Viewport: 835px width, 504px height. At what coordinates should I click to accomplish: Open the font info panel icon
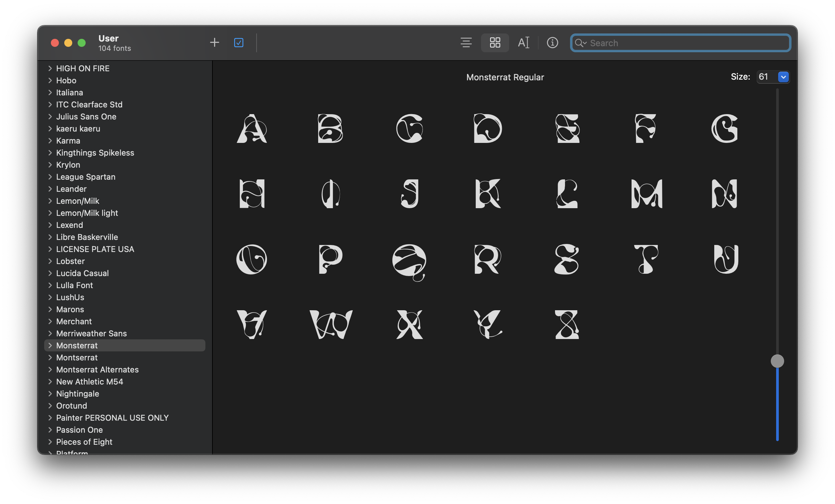[x=552, y=43]
